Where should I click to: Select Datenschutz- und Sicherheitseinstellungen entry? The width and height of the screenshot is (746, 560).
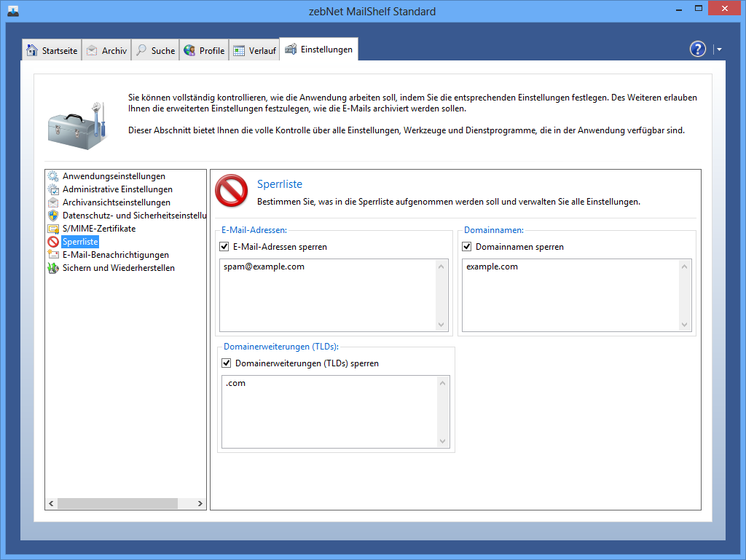tap(134, 216)
